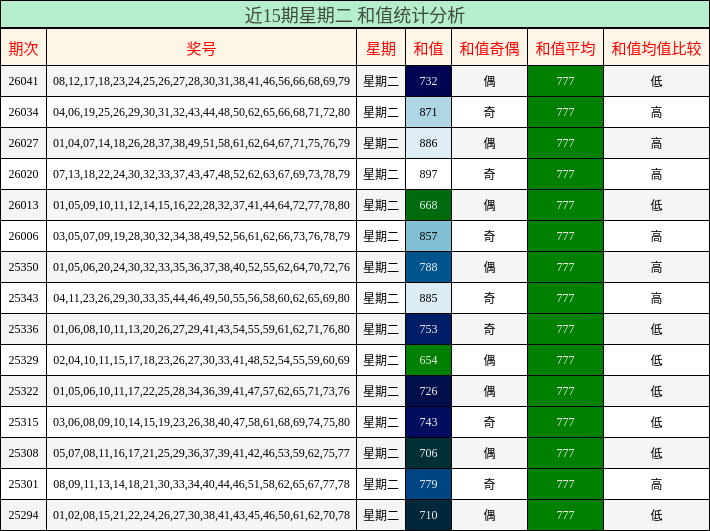Select period number 26006

pyautogui.click(x=24, y=236)
